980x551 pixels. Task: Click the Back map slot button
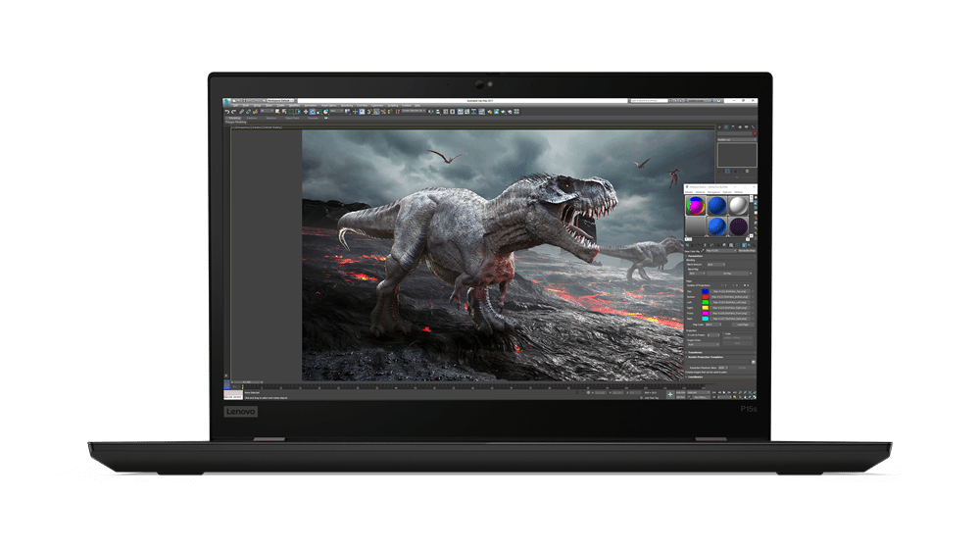point(731,319)
